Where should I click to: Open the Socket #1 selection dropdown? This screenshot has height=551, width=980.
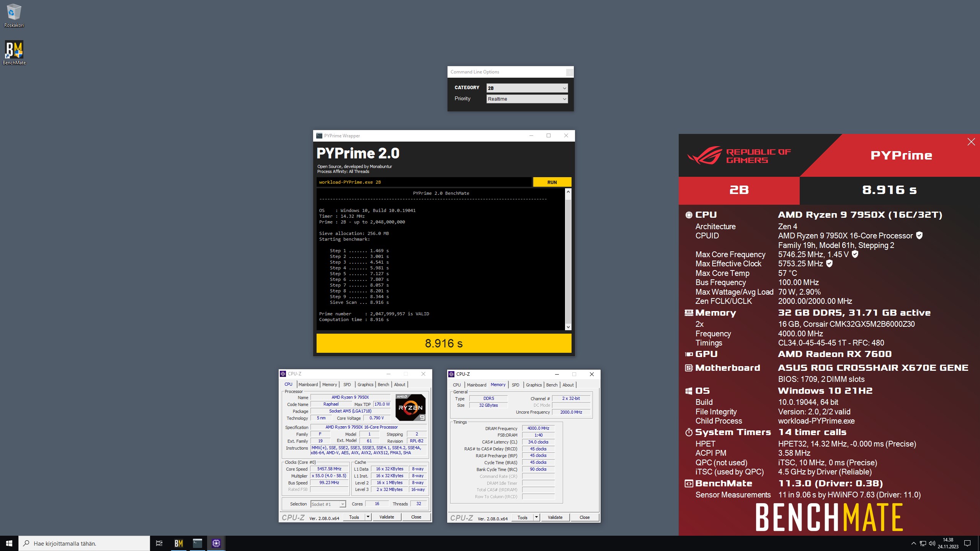click(328, 504)
